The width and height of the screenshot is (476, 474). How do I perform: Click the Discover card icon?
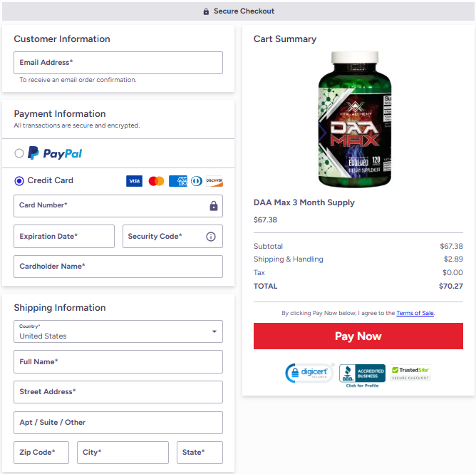[214, 181]
